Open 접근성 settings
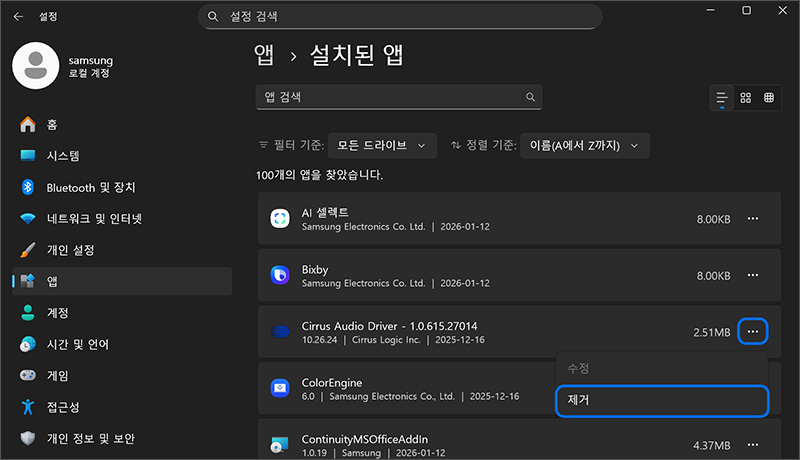 (x=122, y=407)
